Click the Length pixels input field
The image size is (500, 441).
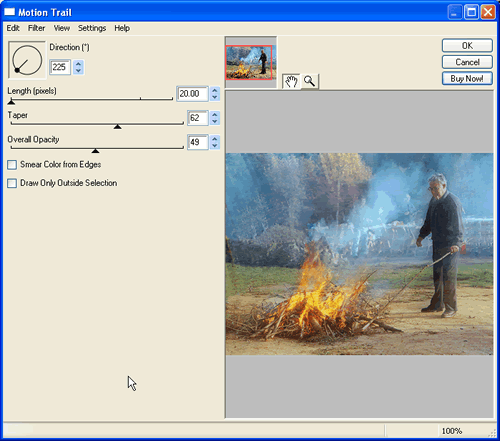[192, 94]
